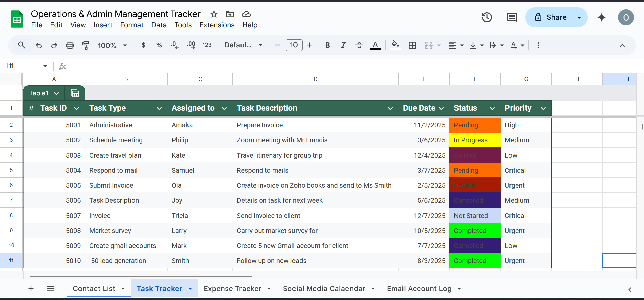Screen dimensions: 644x300
Task: Decrease font size minus button
Action: point(277,45)
